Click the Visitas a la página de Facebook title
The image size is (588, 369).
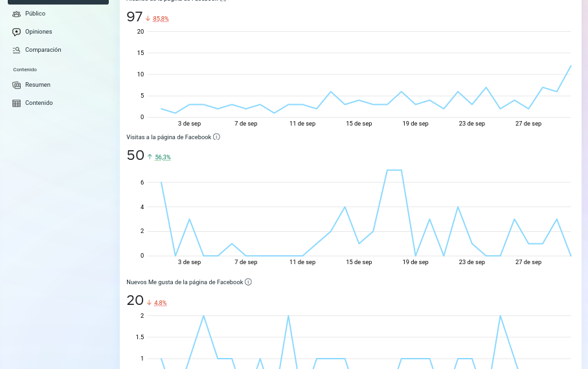(x=169, y=137)
